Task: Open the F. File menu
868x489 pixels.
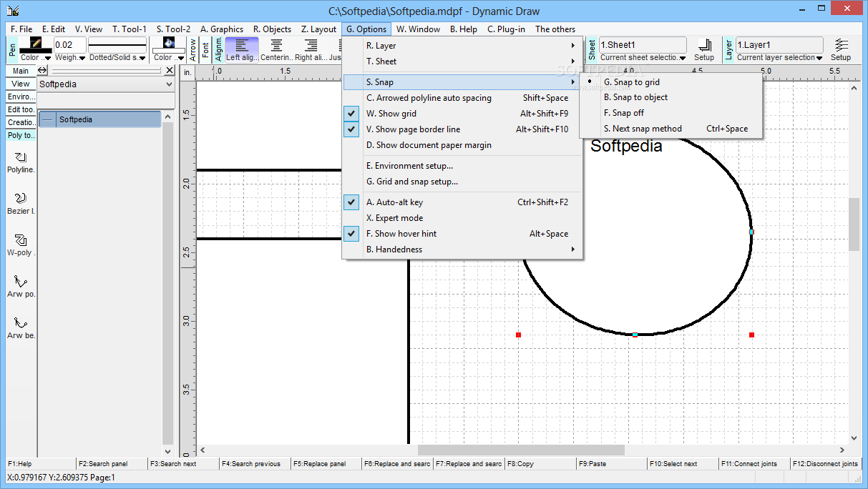Action: click(21, 29)
